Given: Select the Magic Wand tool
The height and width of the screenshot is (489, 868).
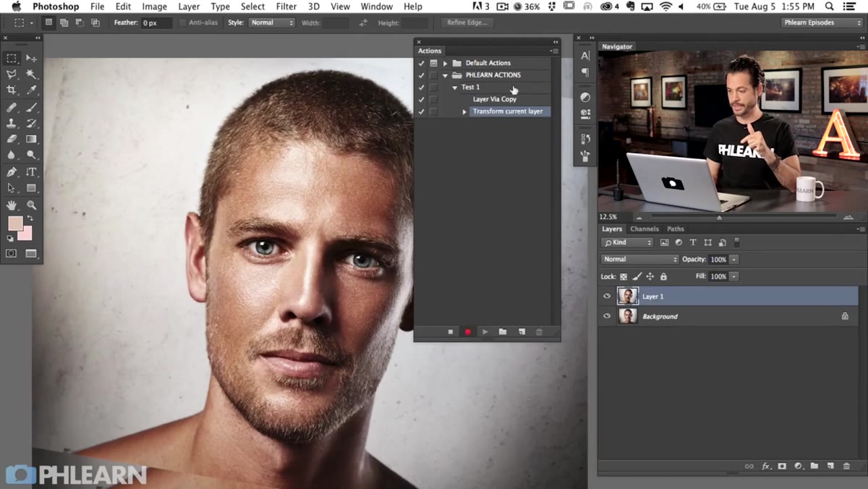Looking at the screenshot, I should (x=31, y=75).
